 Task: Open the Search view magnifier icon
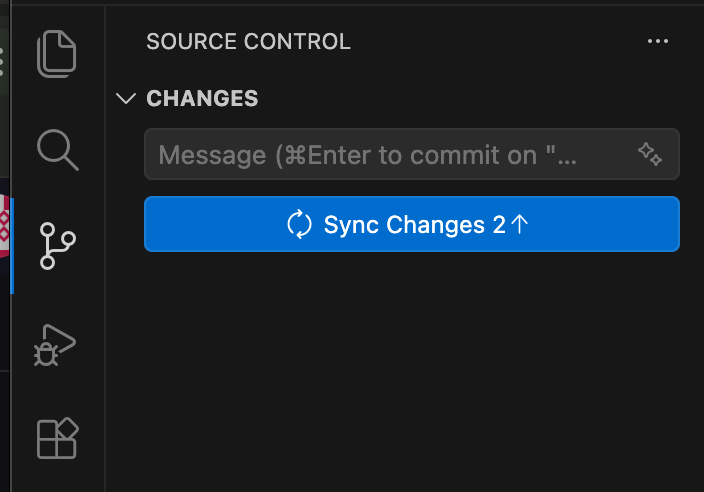[58, 150]
